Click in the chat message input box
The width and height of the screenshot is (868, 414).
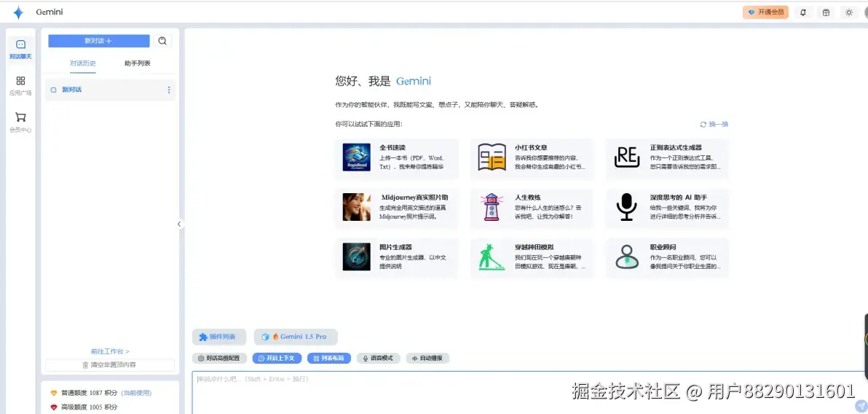[529, 392]
